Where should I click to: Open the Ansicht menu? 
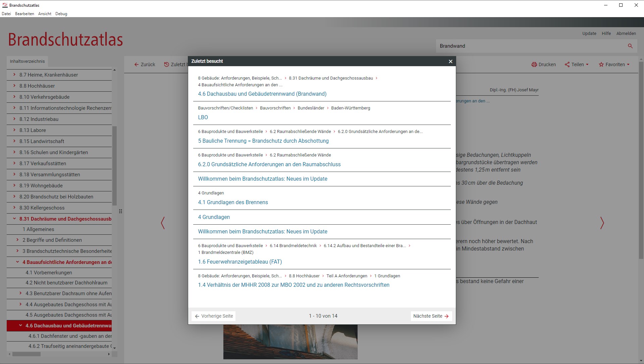tap(45, 14)
